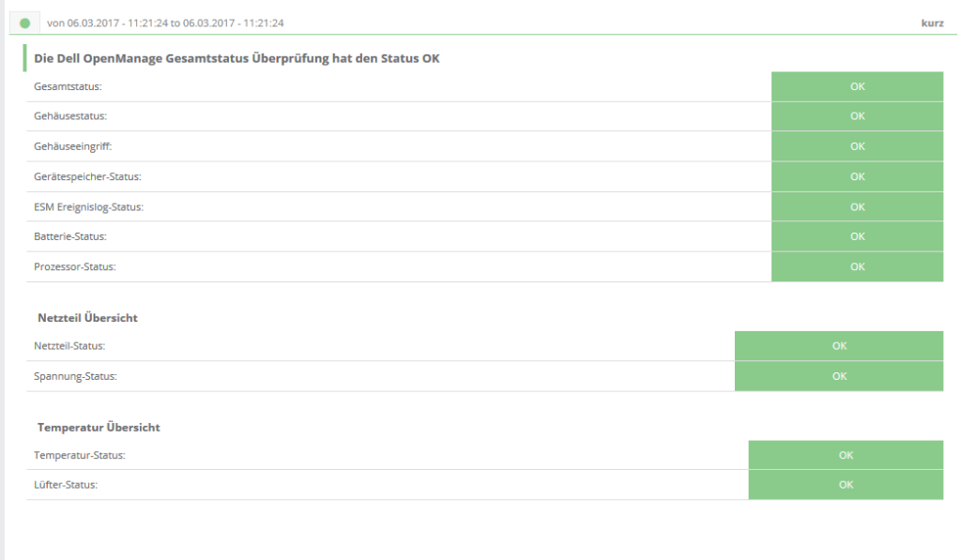Viewport: 961px width, 560px height.
Task: Select the Batterie-Status OK cell
Action: click(857, 236)
